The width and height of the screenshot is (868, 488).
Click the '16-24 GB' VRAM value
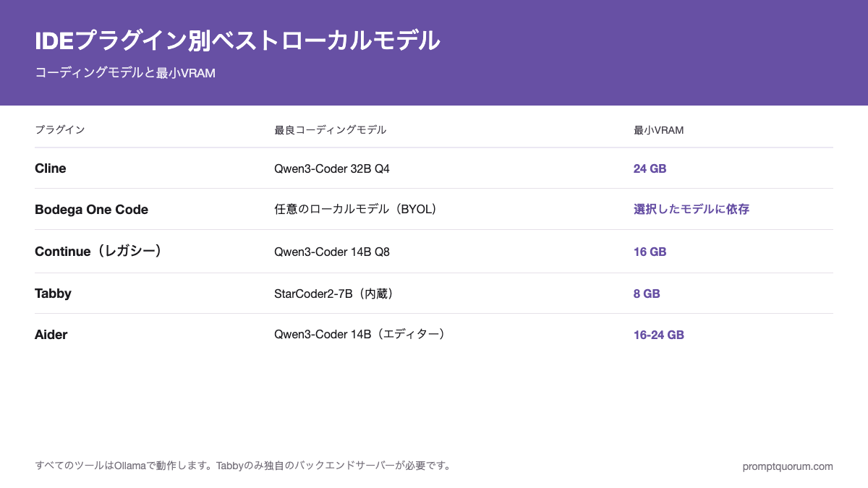[659, 335]
